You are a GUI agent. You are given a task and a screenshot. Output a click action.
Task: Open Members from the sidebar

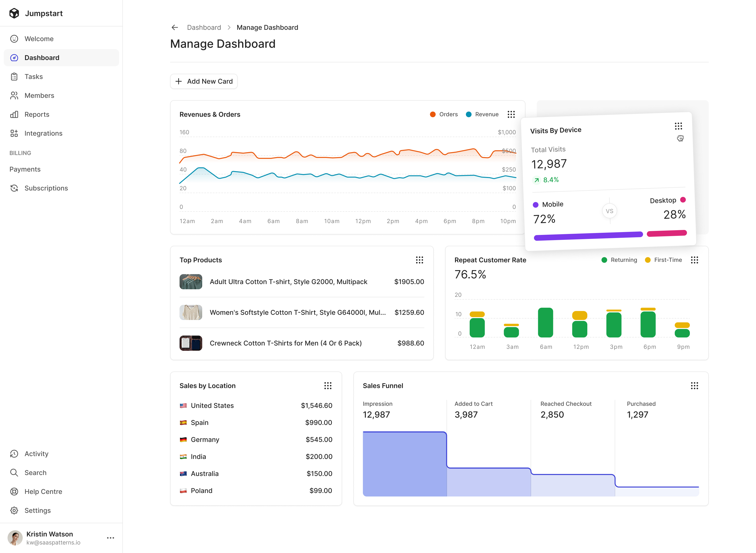pos(61,95)
